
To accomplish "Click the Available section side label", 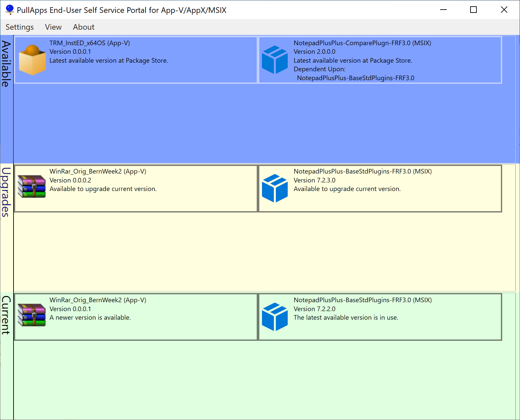I will point(6,64).
